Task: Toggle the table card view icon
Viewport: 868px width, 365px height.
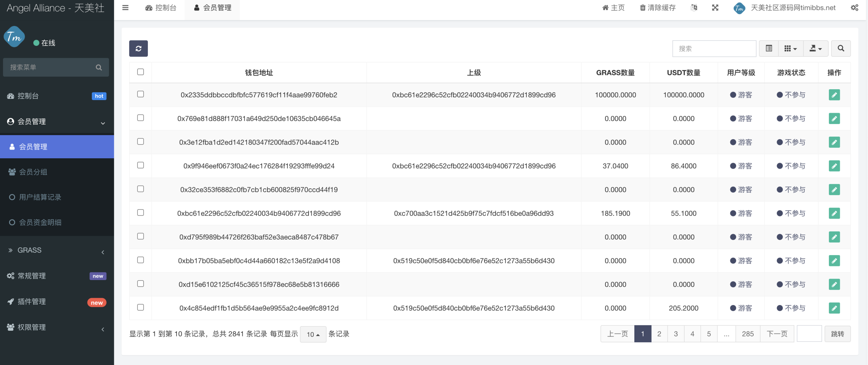Action: point(769,48)
